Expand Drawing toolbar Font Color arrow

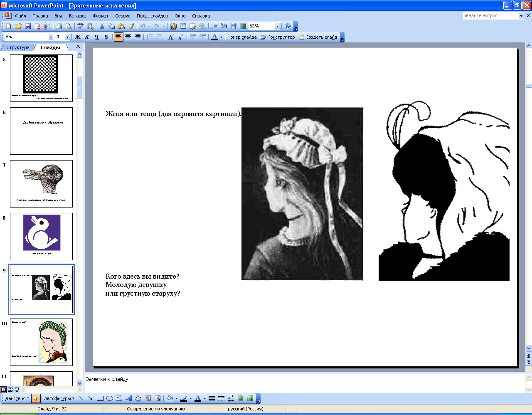coord(204,398)
